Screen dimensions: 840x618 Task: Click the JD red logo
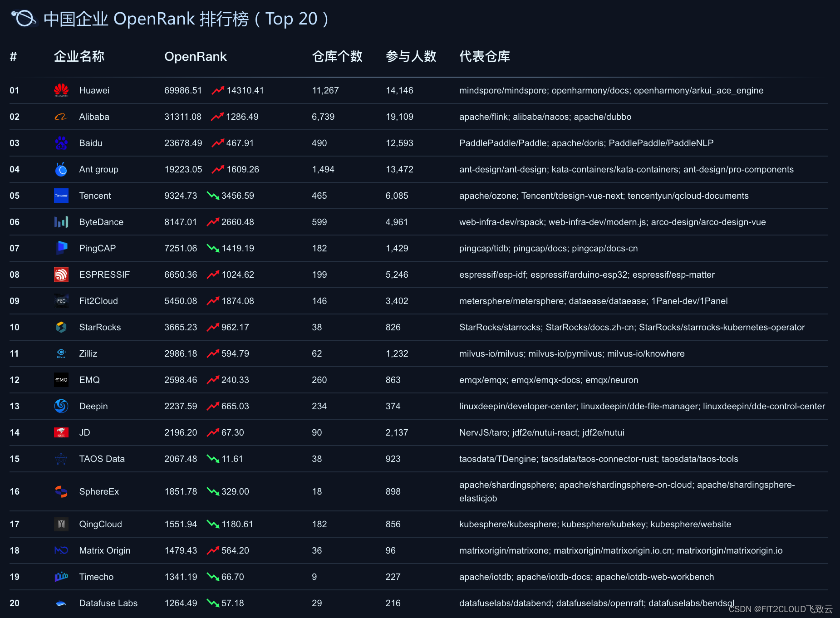point(61,432)
